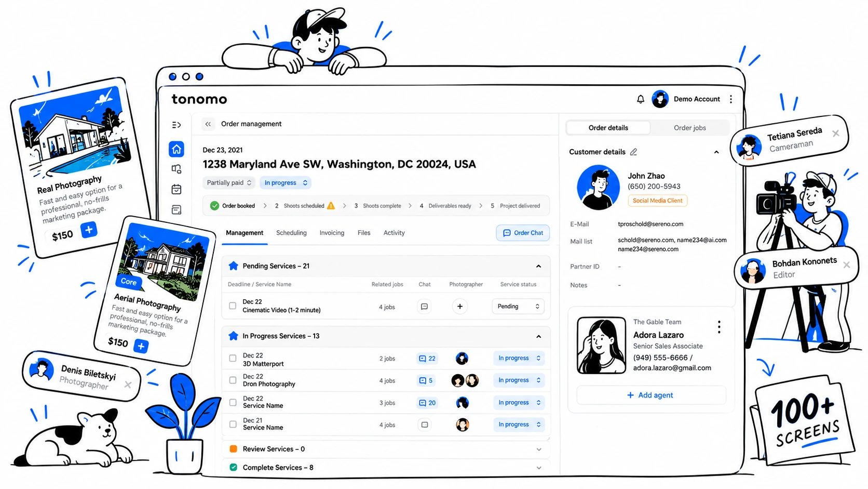
Task: Collapse the Customer details panel
Action: (x=716, y=152)
